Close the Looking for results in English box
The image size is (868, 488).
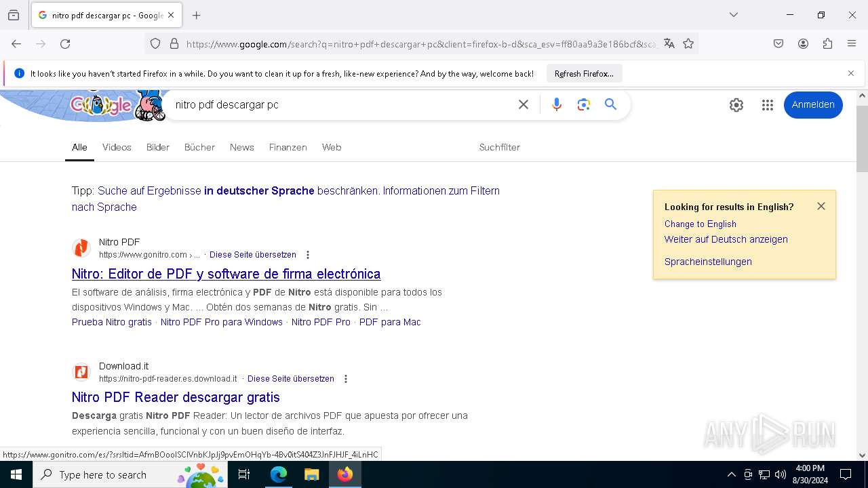click(821, 206)
